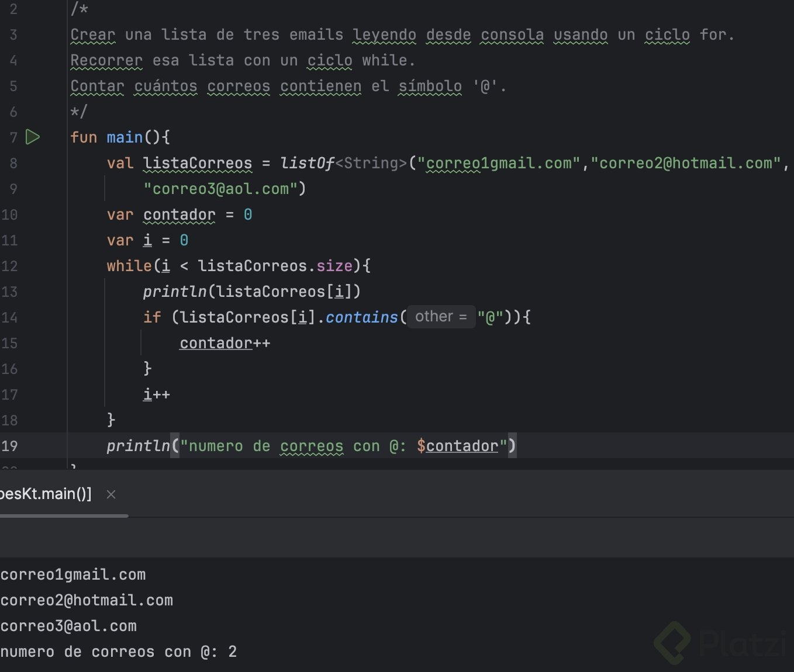
Task: Click the word 'Crear' in the comment
Action: click(93, 34)
